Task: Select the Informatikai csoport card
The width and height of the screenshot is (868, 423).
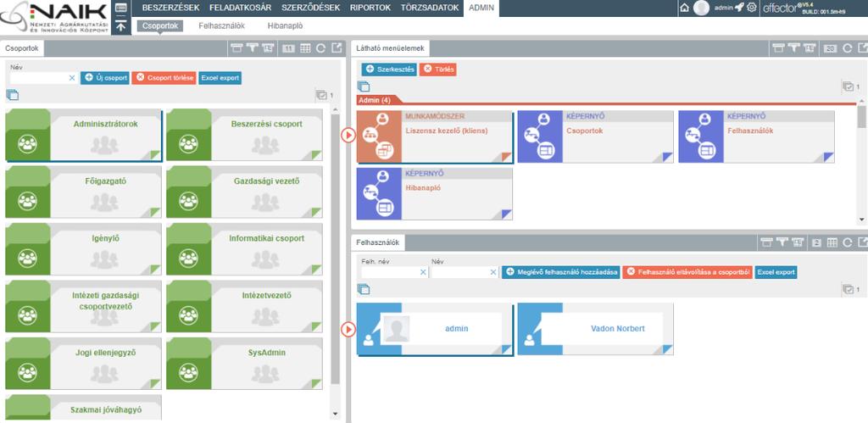Action: [x=244, y=249]
